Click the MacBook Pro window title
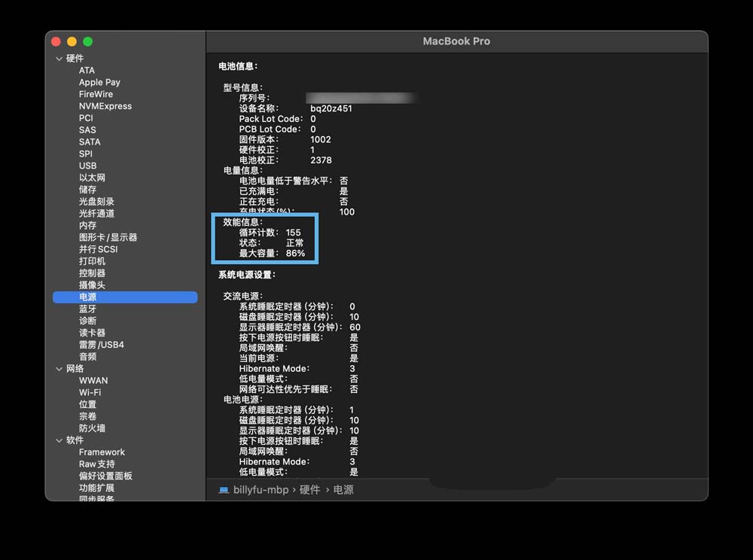Viewport: 753px width, 560px height. (457, 41)
